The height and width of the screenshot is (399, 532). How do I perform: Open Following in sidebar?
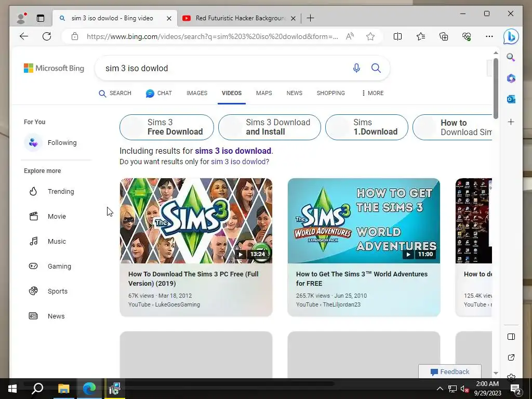51,142
